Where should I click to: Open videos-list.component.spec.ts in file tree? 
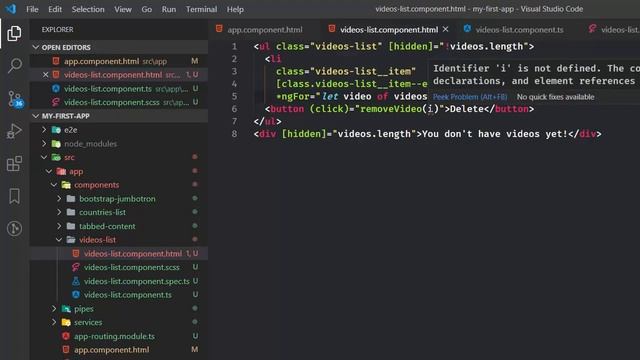[119, 281]
